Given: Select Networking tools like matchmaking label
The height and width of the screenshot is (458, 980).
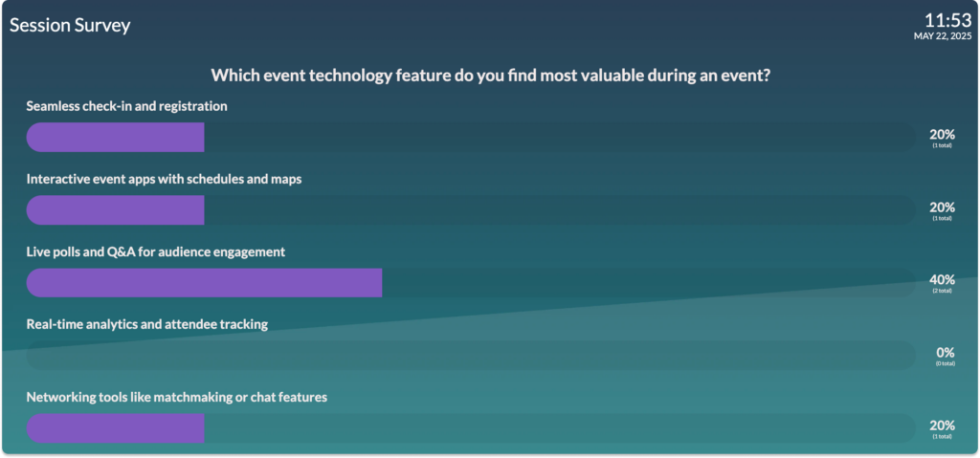Looking at the screenshot, I should point(177,398).
